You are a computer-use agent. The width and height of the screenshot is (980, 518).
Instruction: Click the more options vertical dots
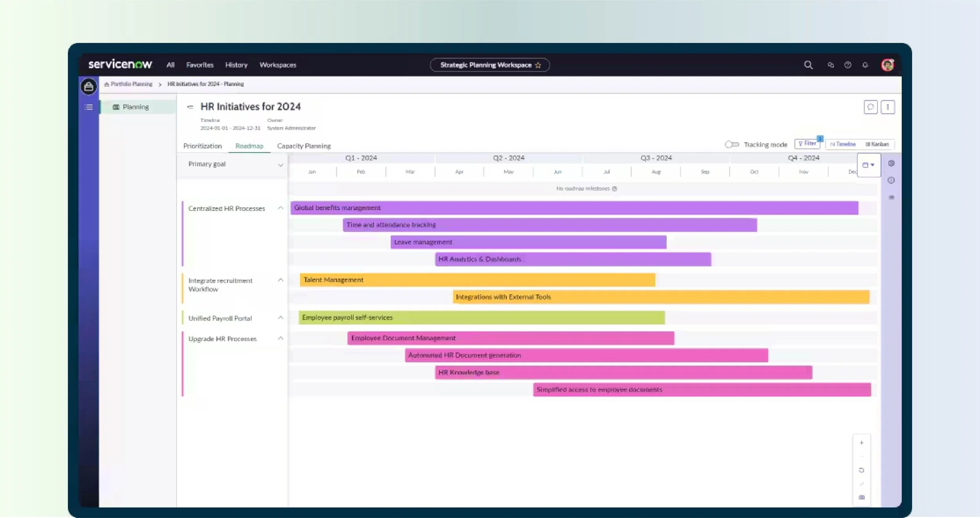click(x=887, y=107)
